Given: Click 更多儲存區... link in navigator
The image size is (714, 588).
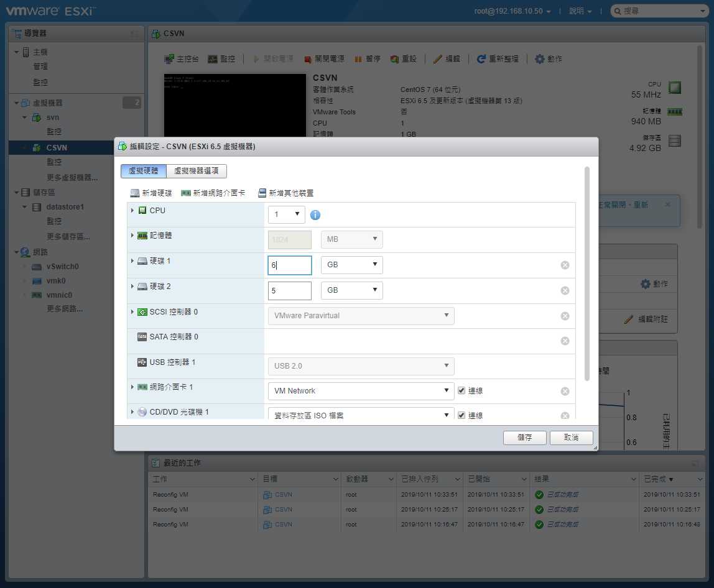Looking at the screenshot, I should [68, 236].
